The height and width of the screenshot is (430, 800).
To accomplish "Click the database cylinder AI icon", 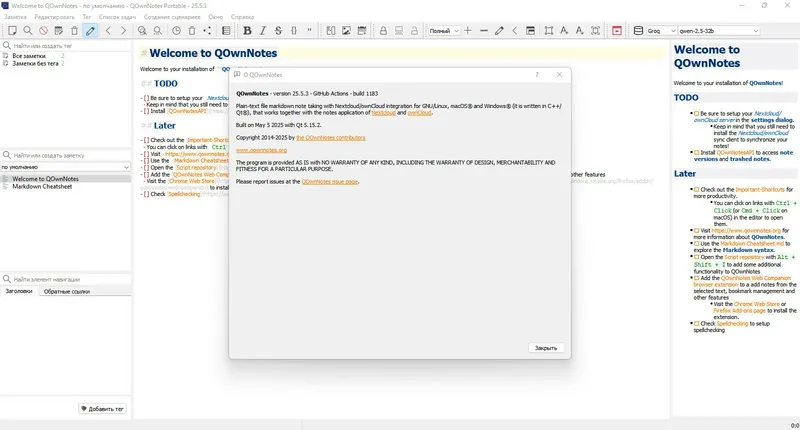I will pyautogui.click(x=638, y=31).
